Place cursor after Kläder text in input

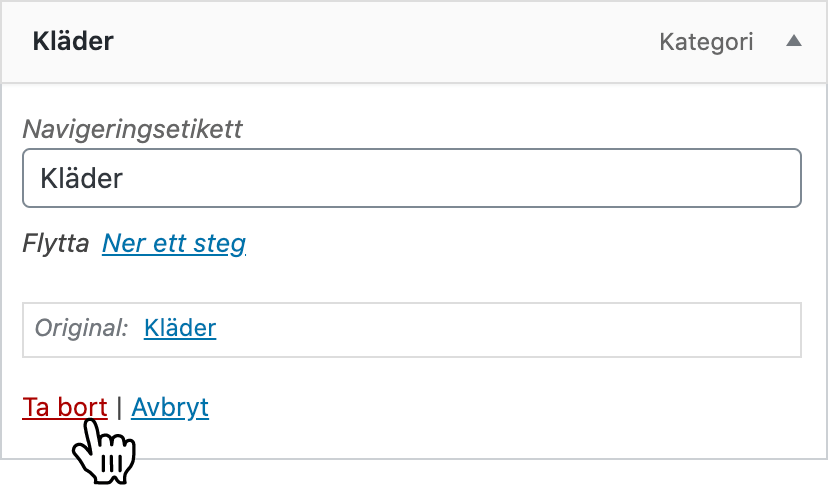(126, 178)
